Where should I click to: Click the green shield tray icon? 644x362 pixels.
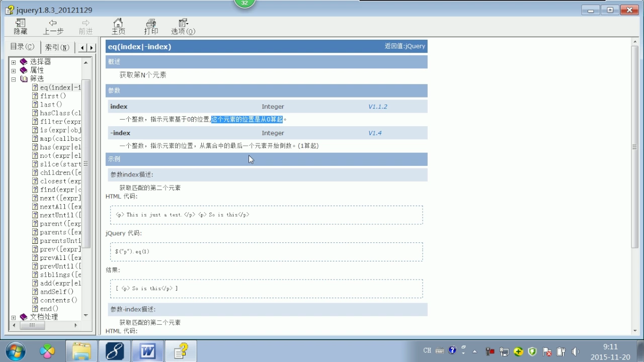[x=532, y=351]
